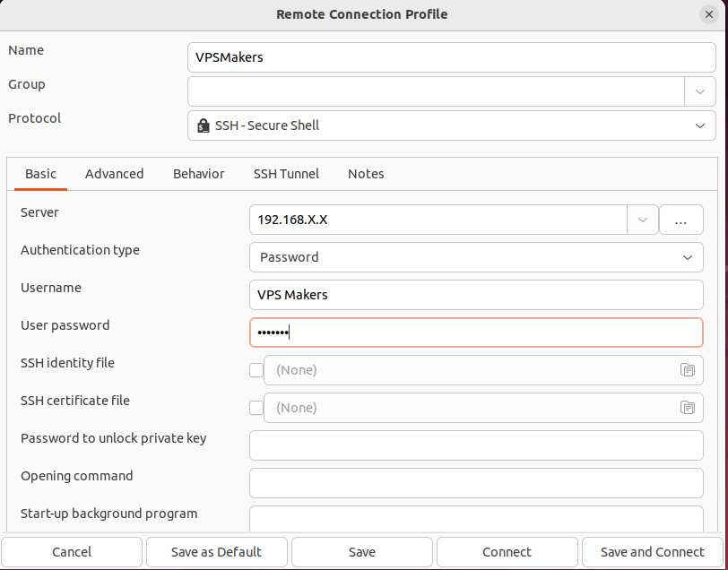Click the Save and Connect button
The width and height of the screenshot is (728, 570).
tap(653, 552)
